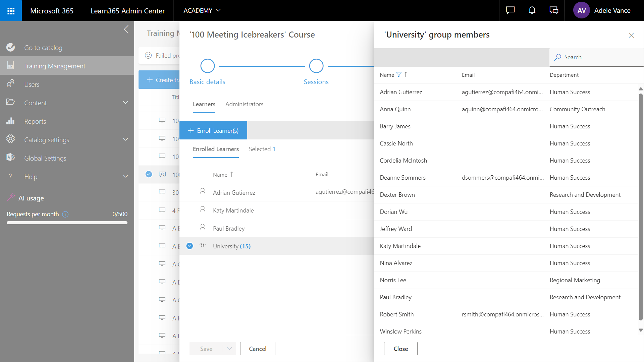Open the feedback conversation icon
The image size is (644, 362).
(554, 11)
